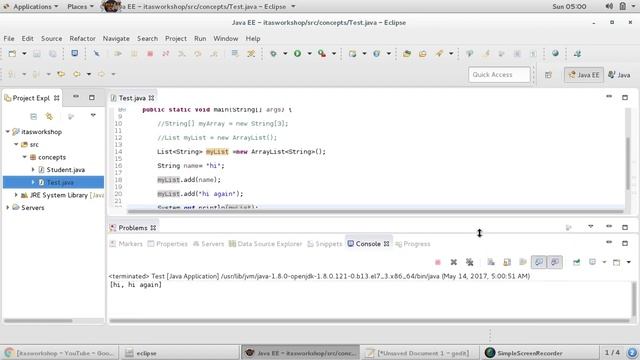Image resolution: width=640 pixels, height=360 pixels.
Task: Click the Open Type folder icon
Action: point(407,53)
